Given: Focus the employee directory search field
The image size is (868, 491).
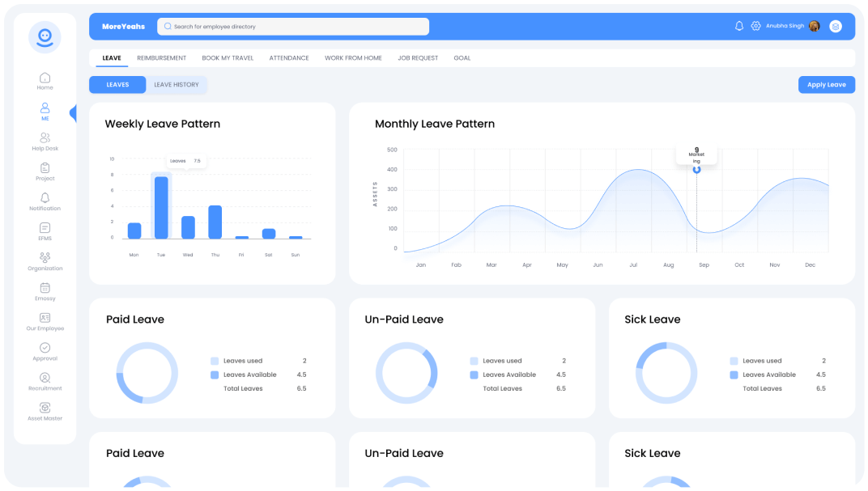Looking at the screenshot, I should tap(293, 27).
